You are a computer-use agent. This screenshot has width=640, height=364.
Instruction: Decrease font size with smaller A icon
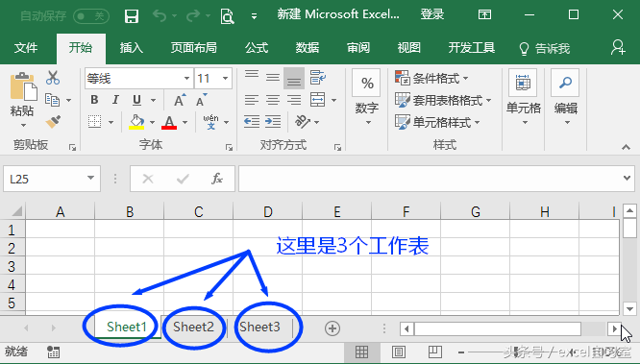click(x=201, y=100)
